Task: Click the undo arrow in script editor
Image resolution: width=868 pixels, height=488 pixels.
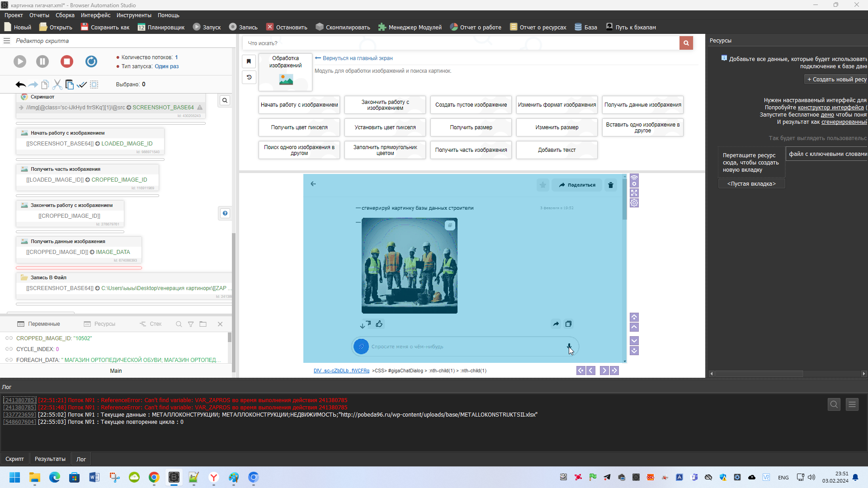Action: [20, 84]
